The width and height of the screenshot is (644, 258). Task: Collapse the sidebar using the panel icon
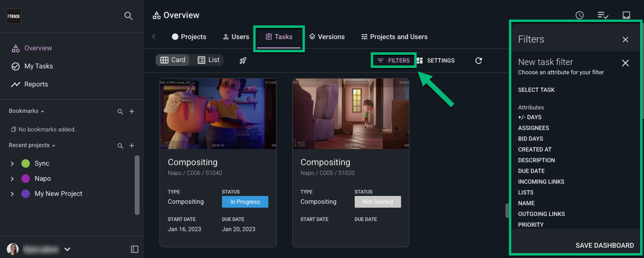tap(135, 249)
